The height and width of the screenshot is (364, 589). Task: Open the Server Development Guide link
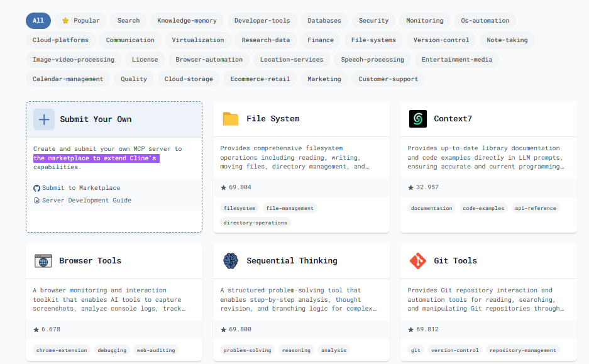point(87,201)
